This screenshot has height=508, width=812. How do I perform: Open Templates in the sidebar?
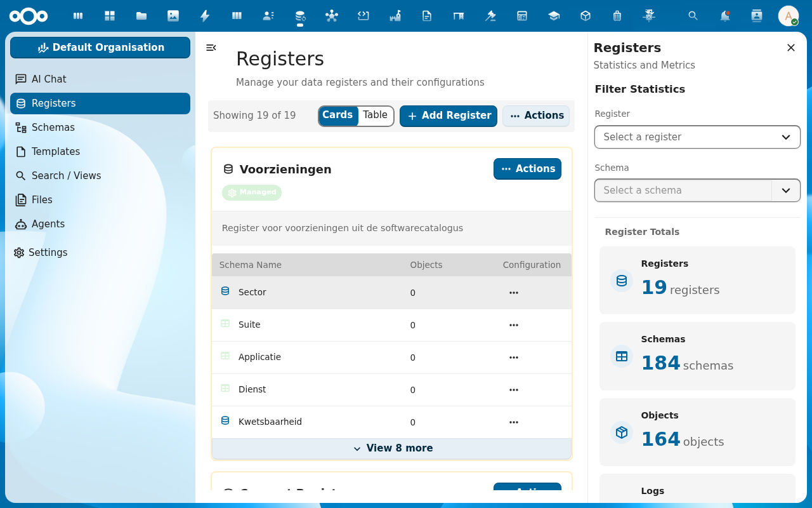(x=100, y=152)
